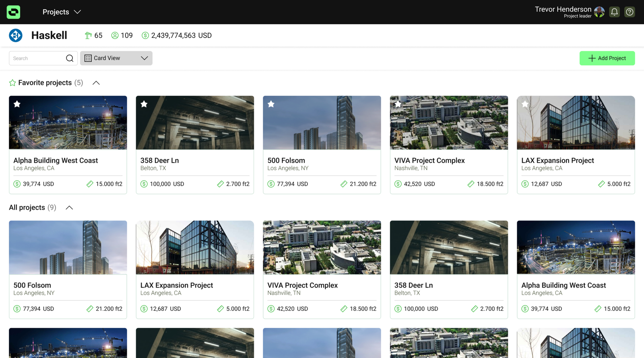Click area ruler icon on favorite 500 Folsom
Screen dimensions: 644x358
coord(344,184)
